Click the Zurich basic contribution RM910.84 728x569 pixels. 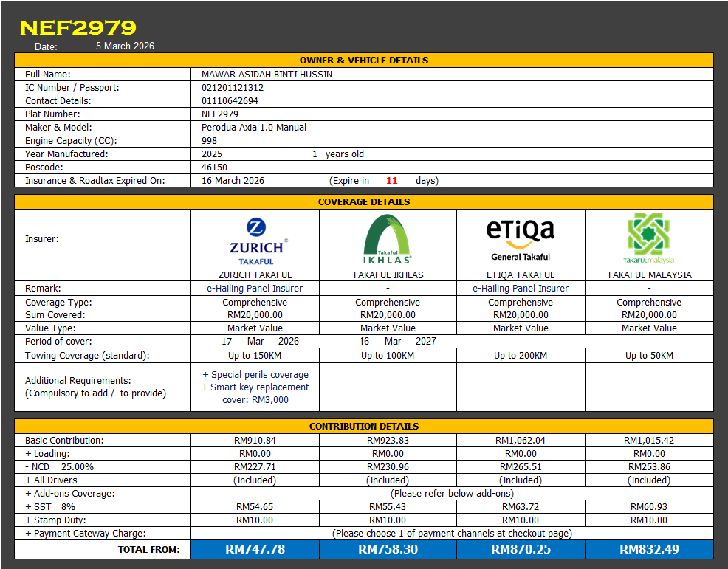pyautogui.click(x=255, y=441)
